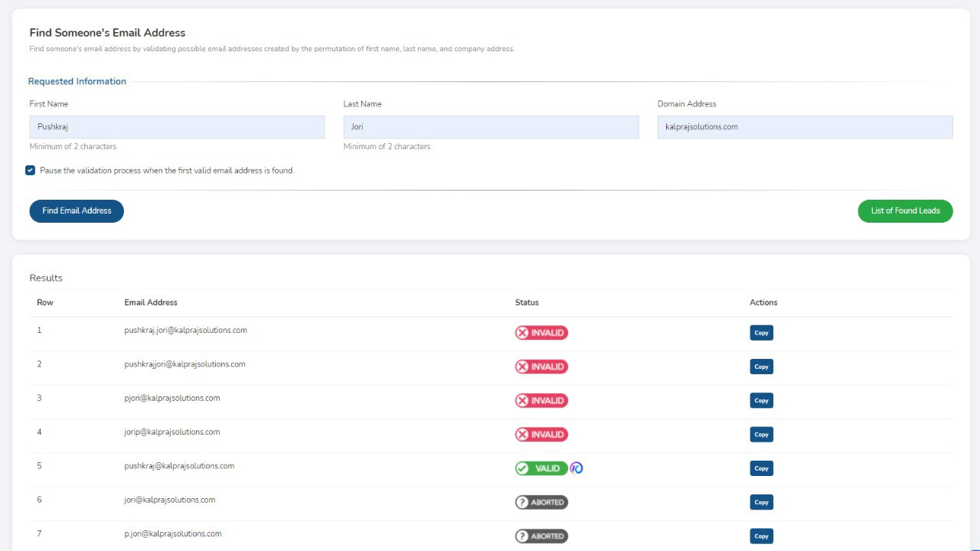Click the INVALID status badge in row 1
This screenshot has width=980, height=551.
[541, 333]
